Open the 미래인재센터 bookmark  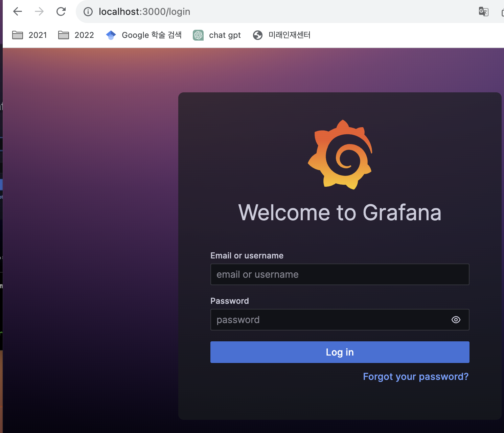pos(282,35)
